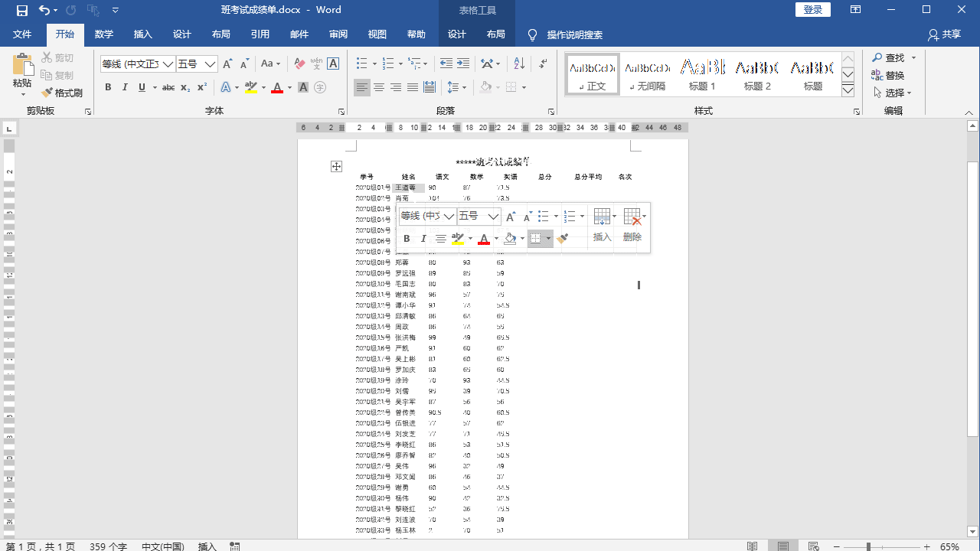
Task: Open the borders dropdown arrow in the mini toolbar
Action: [548, 239]
